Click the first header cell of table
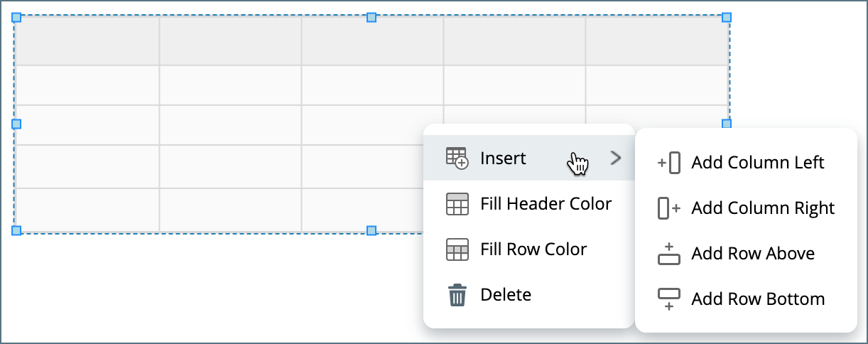This screenshot has width=868, height=344. point(87,41)
